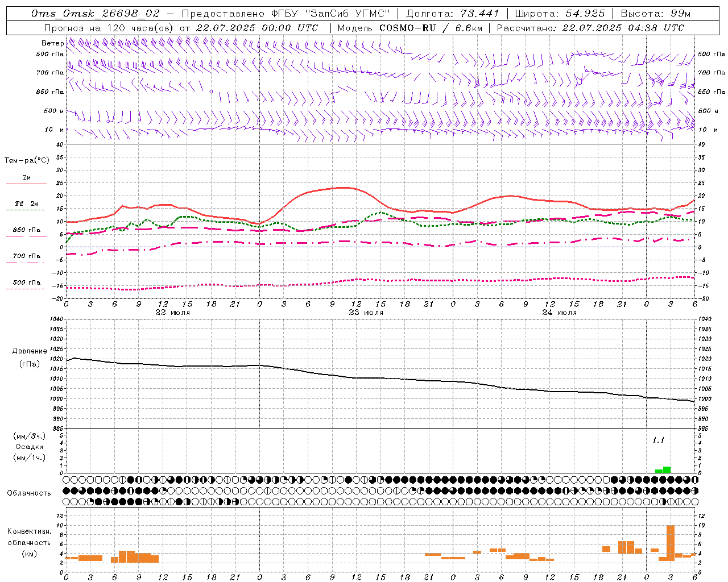Click the (км) convective height unit label

click(x=29, y=554)
